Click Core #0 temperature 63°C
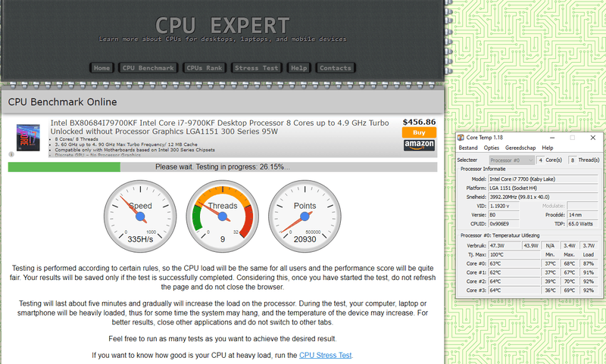This screenshot has width=606, height=364. click(x=514, y=263)
